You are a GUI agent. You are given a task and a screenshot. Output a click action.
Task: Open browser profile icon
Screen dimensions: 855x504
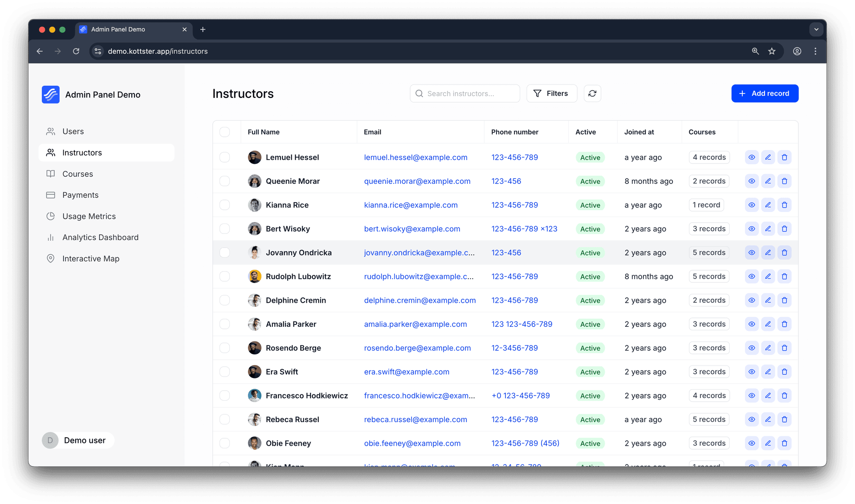(797, 51)
